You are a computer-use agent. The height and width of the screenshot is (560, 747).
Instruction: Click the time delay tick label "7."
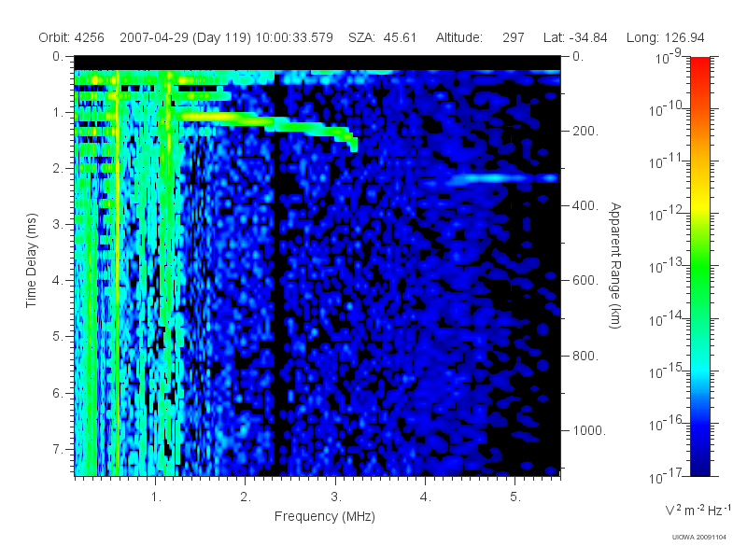click(58, 449)
